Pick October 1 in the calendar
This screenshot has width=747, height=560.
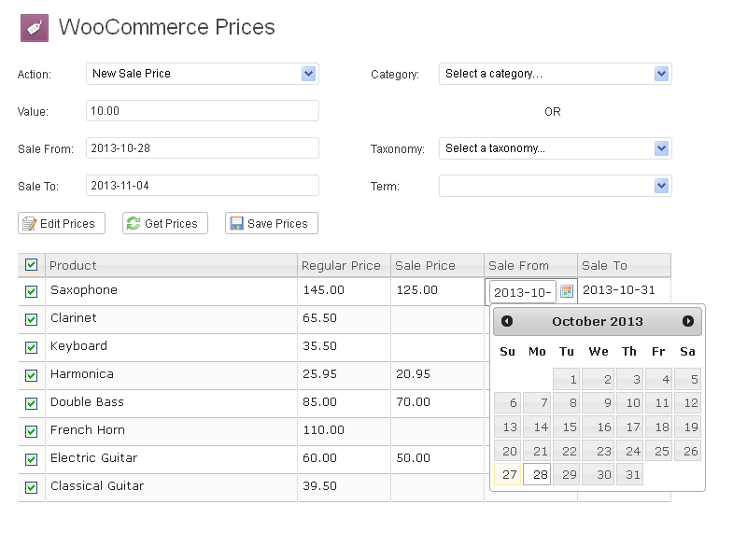click(x=567, y=379)
